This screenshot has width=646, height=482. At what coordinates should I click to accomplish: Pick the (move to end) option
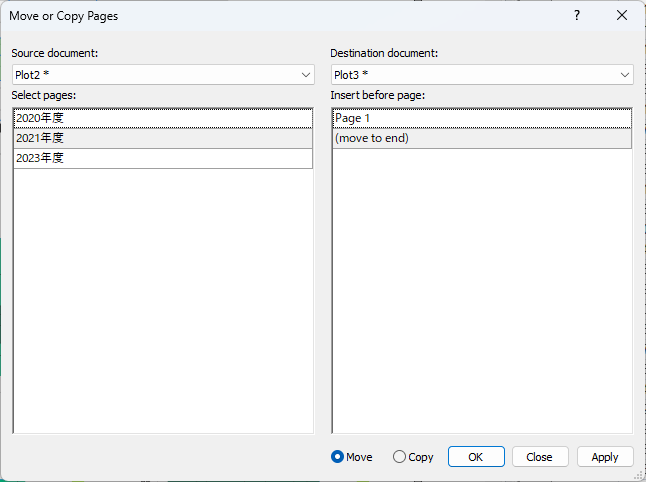pyautogui.click(x=481, y=138)
